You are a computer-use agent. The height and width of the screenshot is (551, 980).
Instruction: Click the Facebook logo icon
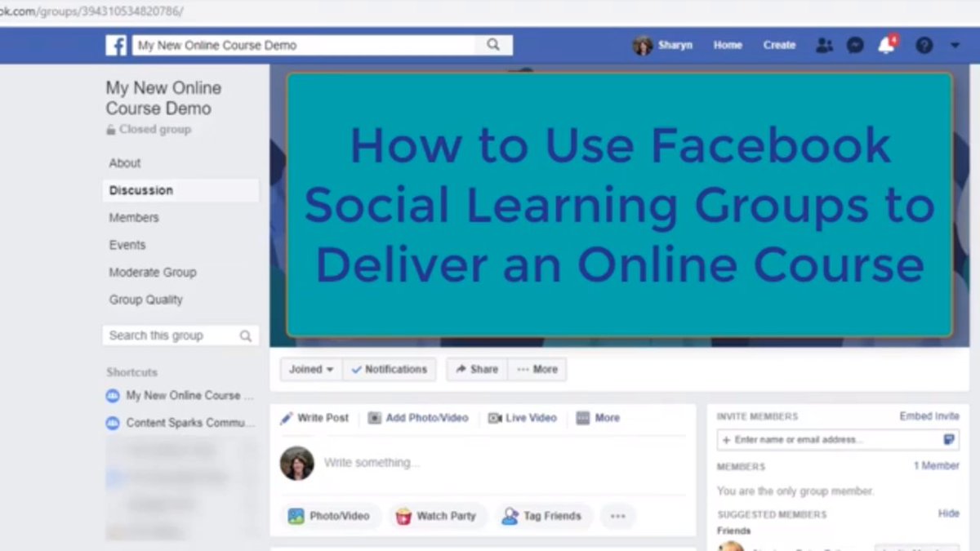pos(116,45)
